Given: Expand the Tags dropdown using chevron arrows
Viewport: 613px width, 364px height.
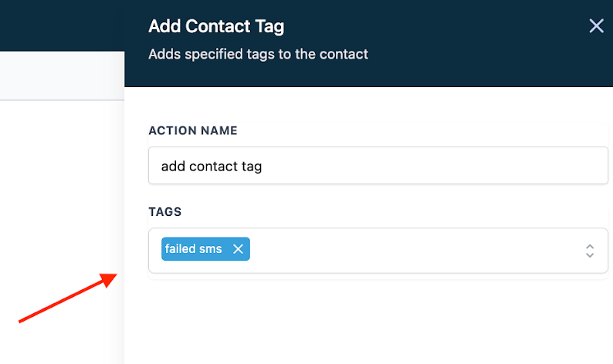Looking at the screenshot, I should coord(589,250).
